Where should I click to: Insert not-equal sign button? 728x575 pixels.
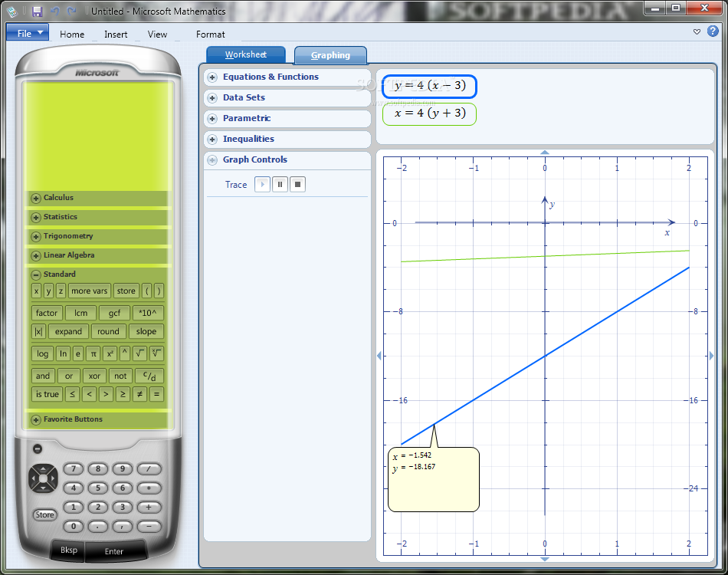(x=139, y=394)
